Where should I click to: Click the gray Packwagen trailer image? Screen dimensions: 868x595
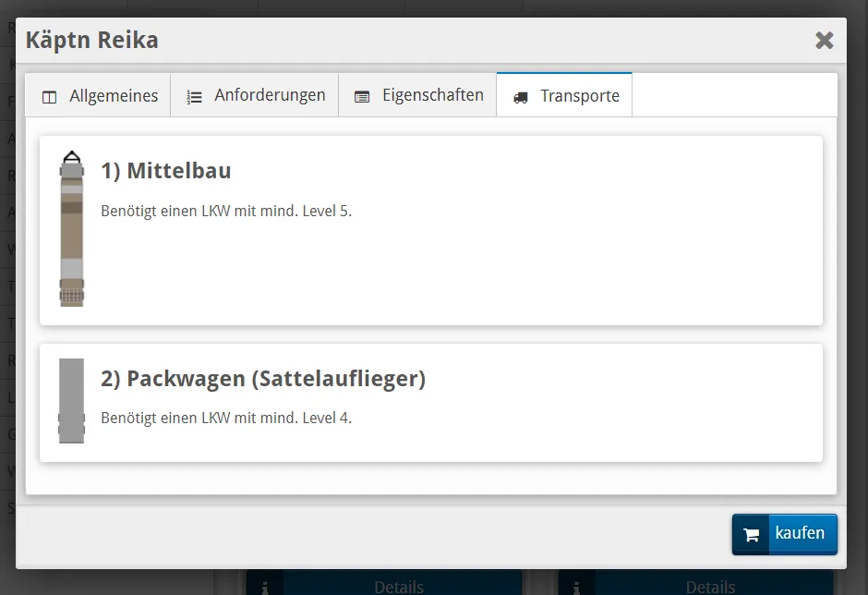[x=71, y=401]
